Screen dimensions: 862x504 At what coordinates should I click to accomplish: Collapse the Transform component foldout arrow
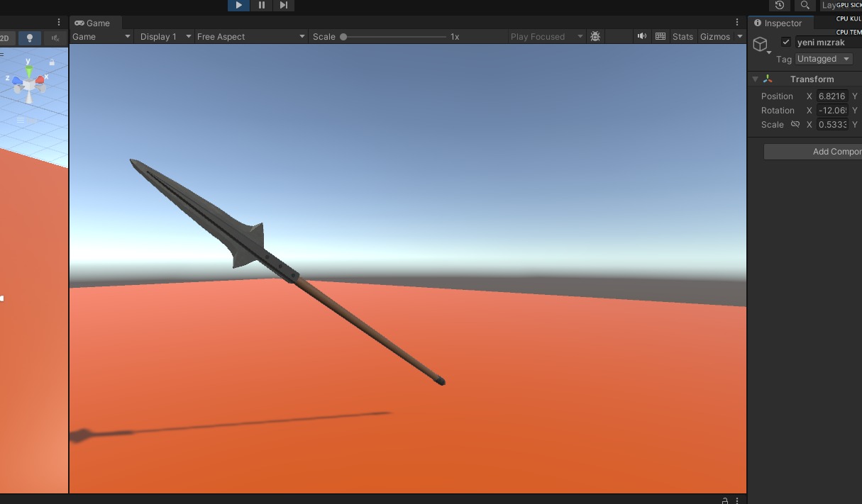(755, 79)
